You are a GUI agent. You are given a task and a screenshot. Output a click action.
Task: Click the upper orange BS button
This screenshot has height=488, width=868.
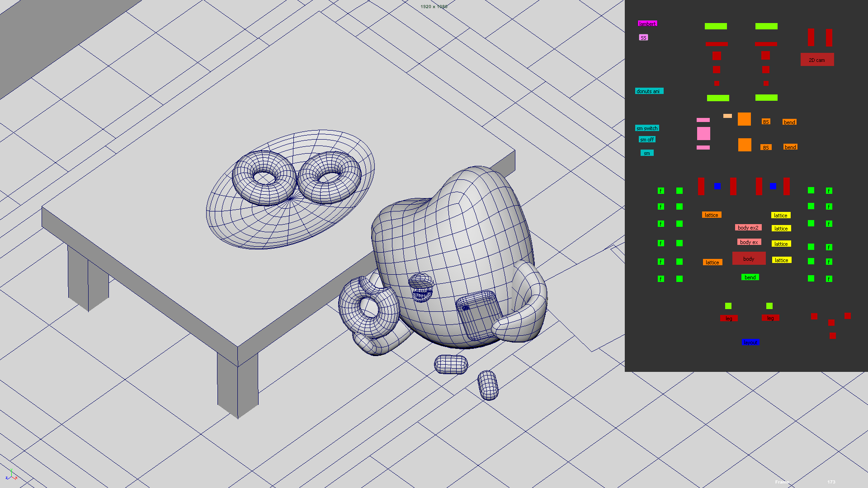pos(766,122)
